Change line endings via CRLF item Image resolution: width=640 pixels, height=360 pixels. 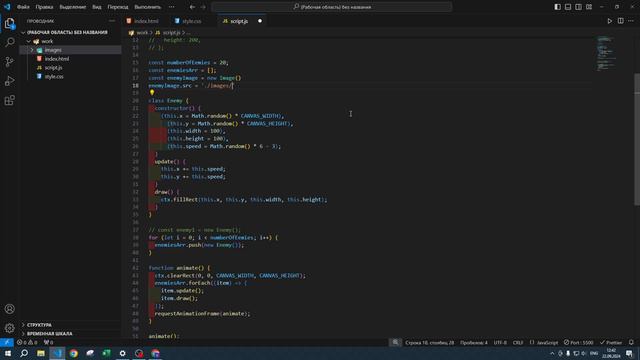click(518, 342)
